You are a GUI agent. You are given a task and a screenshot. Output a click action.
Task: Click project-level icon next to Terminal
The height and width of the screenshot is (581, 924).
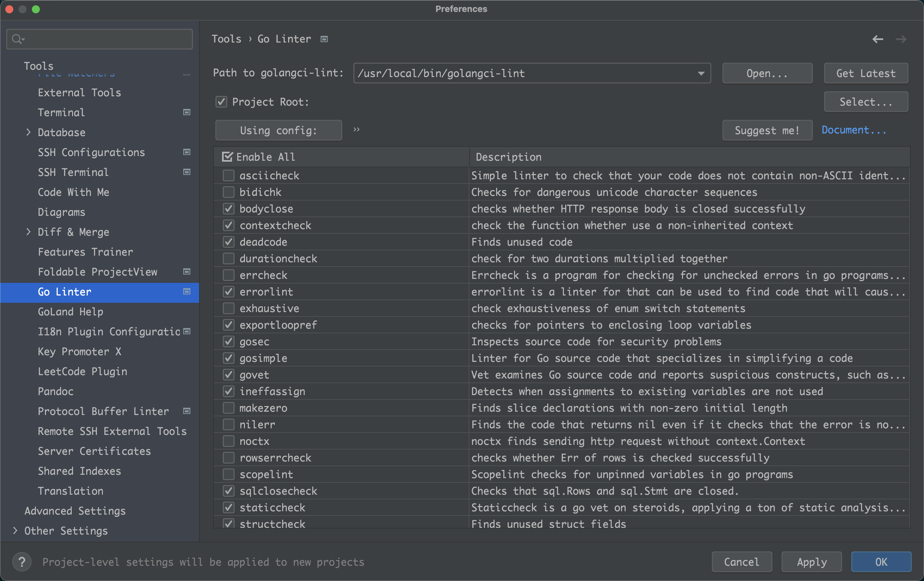[187, 113]
